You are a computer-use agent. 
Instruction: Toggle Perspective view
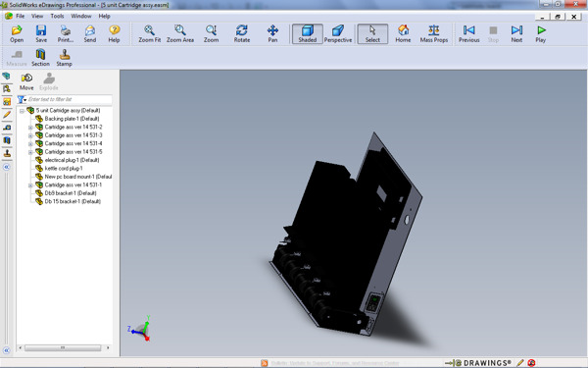[338, 33]
